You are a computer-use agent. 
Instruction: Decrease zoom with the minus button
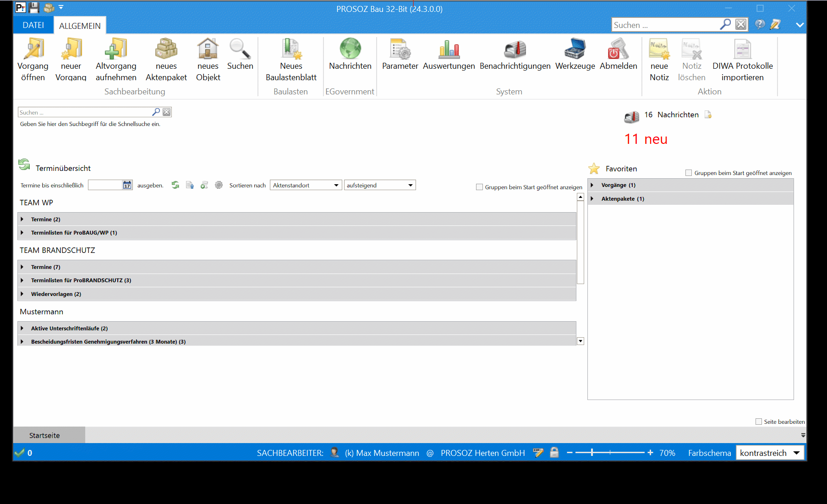[570, 453]
